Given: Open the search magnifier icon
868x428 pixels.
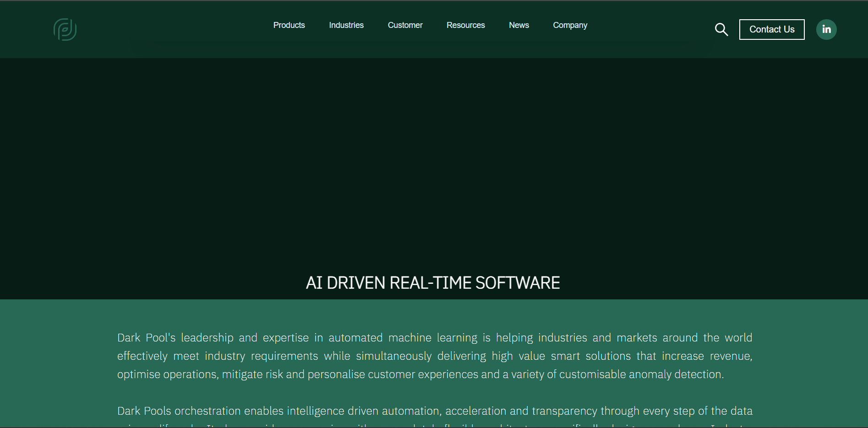Looking at the screenshot, I should click(721, 29).
